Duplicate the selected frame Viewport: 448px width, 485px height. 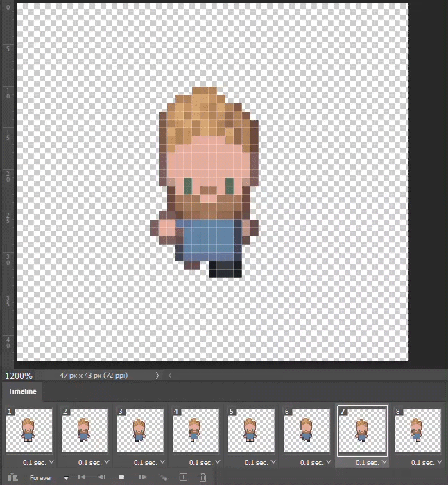183,477
